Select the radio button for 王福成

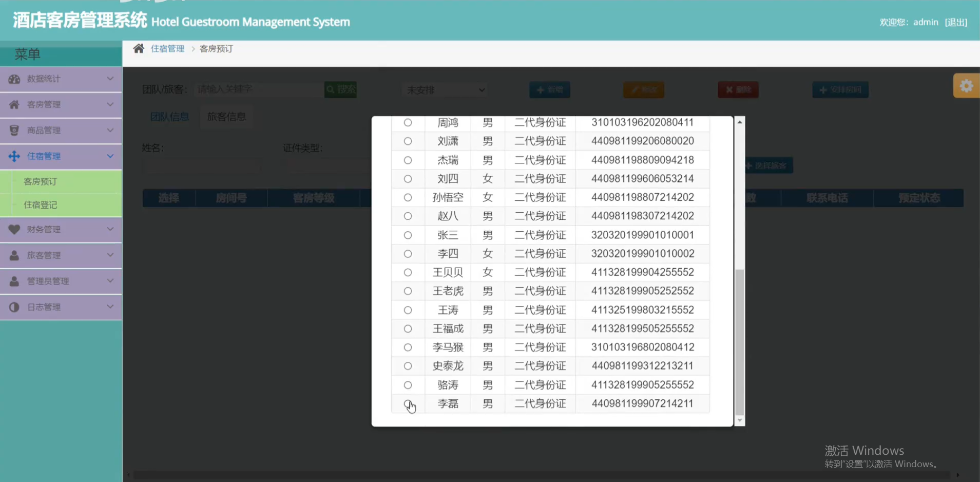point(408,329)
